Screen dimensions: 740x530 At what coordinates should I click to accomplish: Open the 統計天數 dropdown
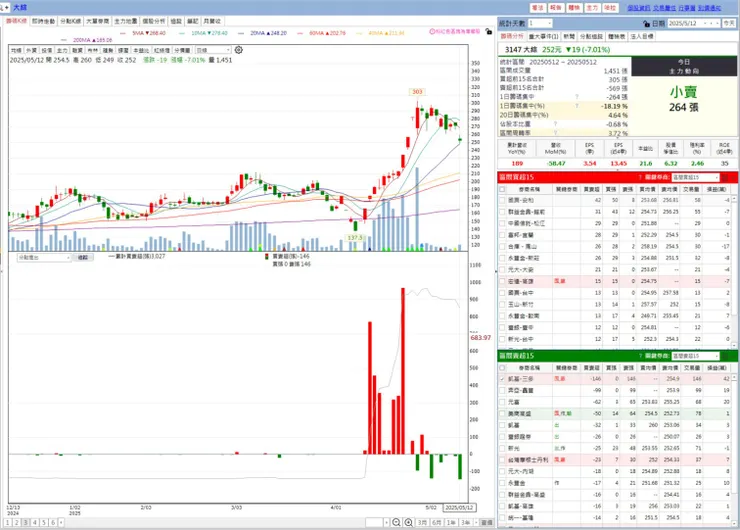pyautogui.click(x=540, y=23)
